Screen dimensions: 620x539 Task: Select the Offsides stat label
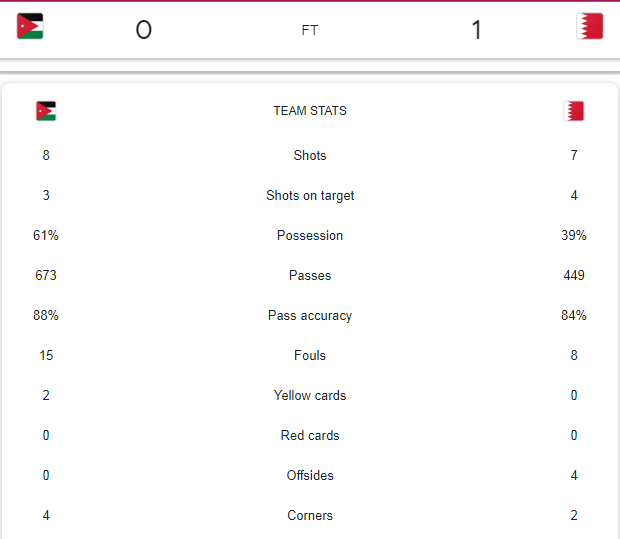coord(310,475)
